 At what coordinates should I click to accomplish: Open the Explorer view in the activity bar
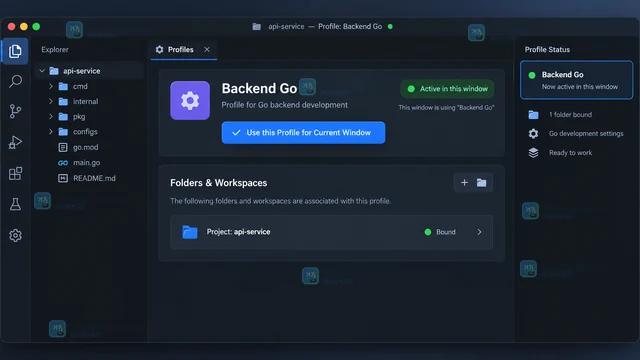tap(15, 51)
